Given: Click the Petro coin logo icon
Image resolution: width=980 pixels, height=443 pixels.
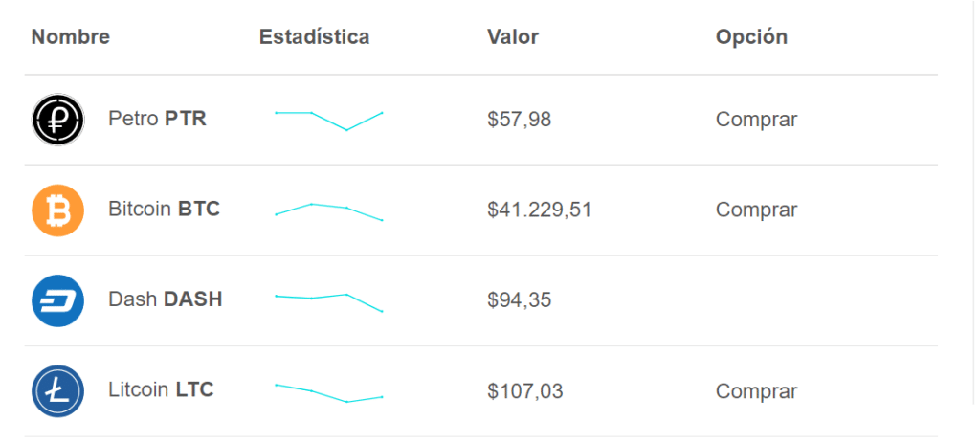Looking at the screenshot, I should click(57, 120).
